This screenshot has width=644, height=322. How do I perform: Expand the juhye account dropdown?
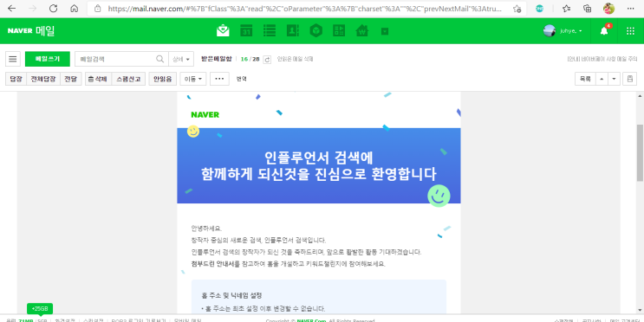click(571, 31)
